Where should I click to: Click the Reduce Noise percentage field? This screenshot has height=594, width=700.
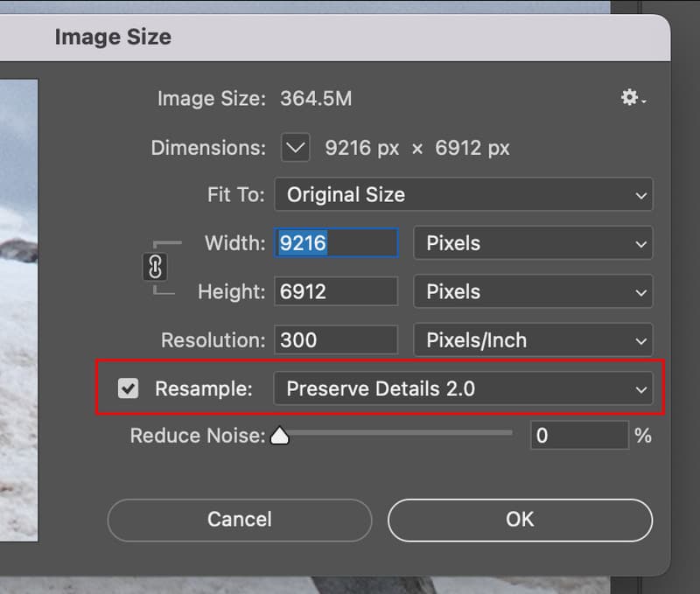[x=578, y=435]
